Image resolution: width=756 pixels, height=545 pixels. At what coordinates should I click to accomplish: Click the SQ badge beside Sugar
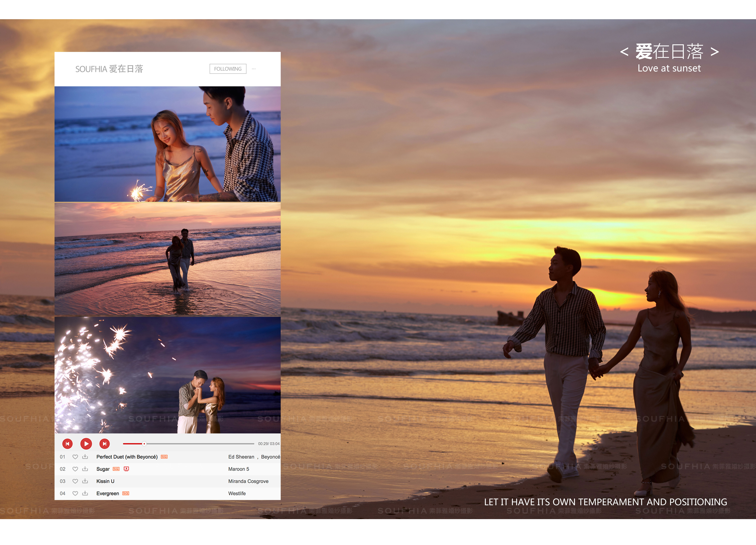click(116, 469)
